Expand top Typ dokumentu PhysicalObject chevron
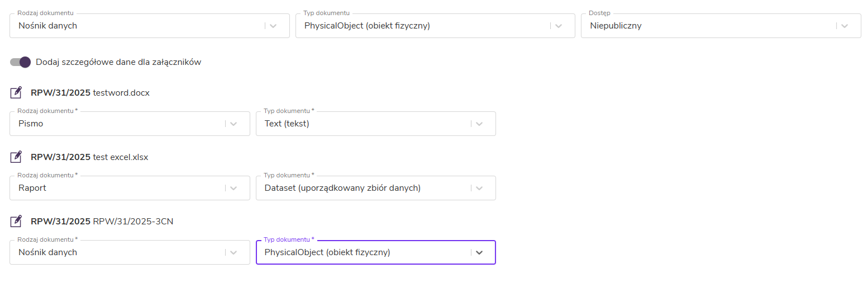Screen dimensions: 868x282 pyautogui.click(x=559, y=26)
